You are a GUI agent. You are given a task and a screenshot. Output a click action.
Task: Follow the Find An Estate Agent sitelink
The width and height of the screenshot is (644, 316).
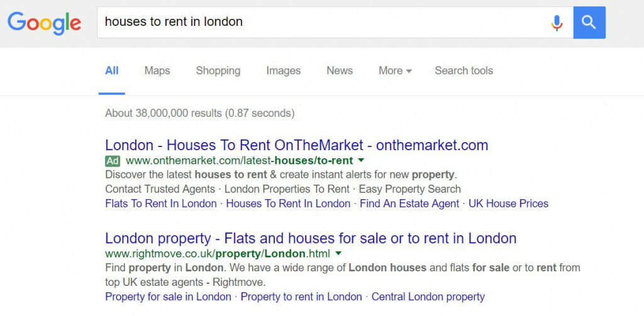click(x=409, y=204)
